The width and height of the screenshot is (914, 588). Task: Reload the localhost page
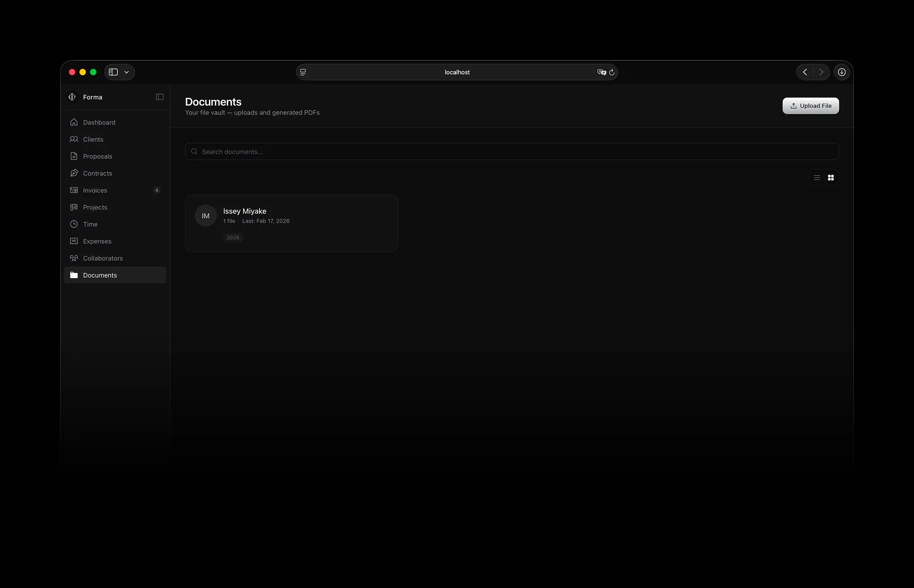pyautogui.click(x=612, y=72)
